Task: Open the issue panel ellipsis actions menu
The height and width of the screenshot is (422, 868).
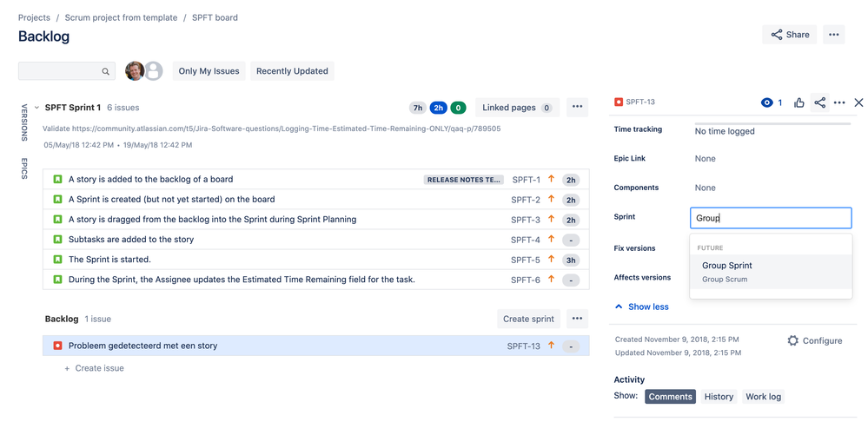Action: [839, 102]
